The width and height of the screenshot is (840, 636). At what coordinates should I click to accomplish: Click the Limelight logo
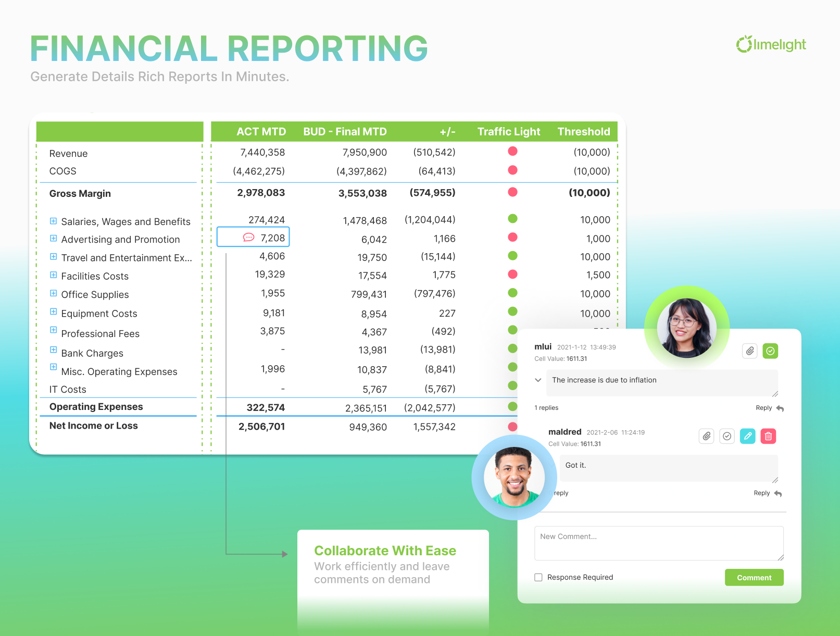tap(771, 45)
